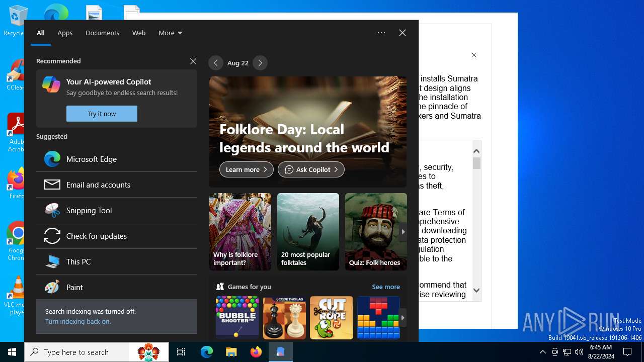
Task: Switch to the Web search tab
Action: 139,33
